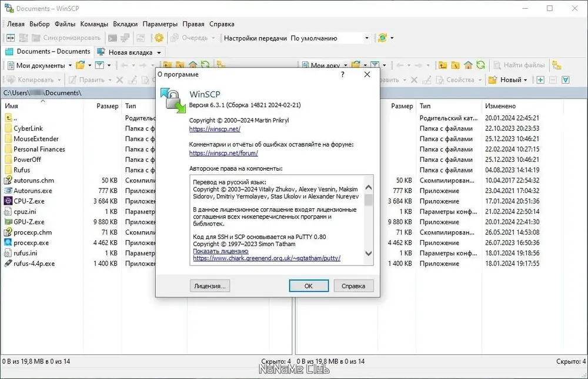The width and height of the screenshot is (588, 379).
Task: Expand the left Filter dropdown arrow
Action: click(x=109, y=65)
